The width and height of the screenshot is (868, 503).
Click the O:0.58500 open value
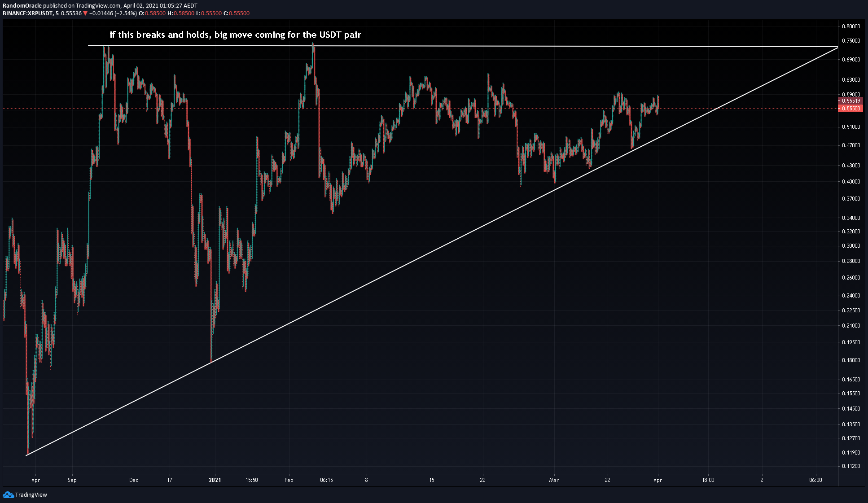(152, 13)
